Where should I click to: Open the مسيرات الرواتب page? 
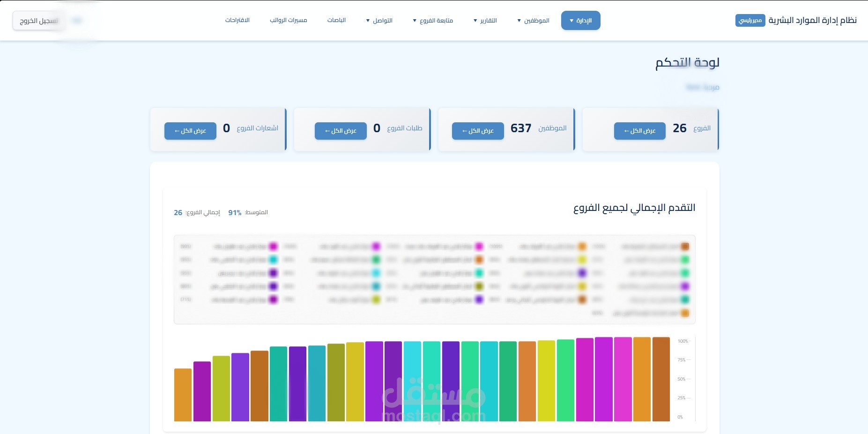[x=289, y=20]
